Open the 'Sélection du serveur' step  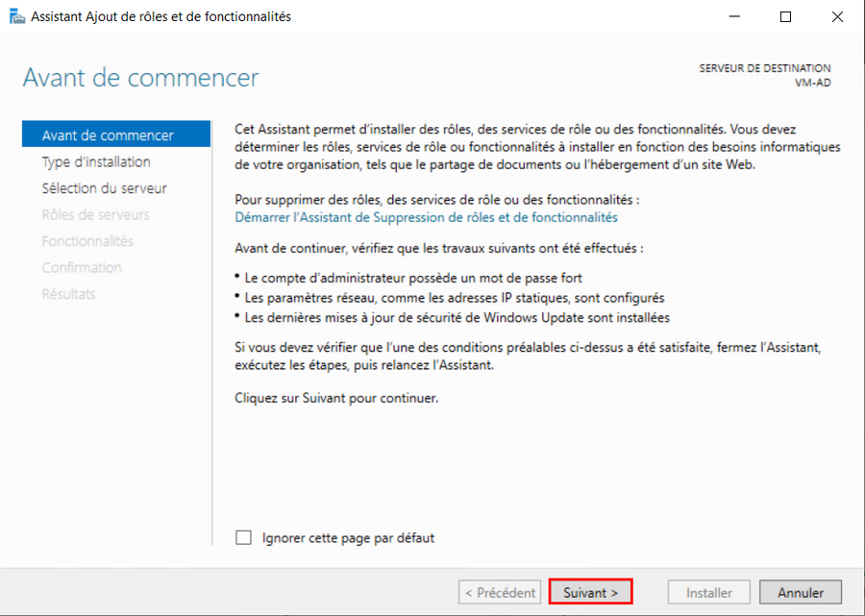104,188
